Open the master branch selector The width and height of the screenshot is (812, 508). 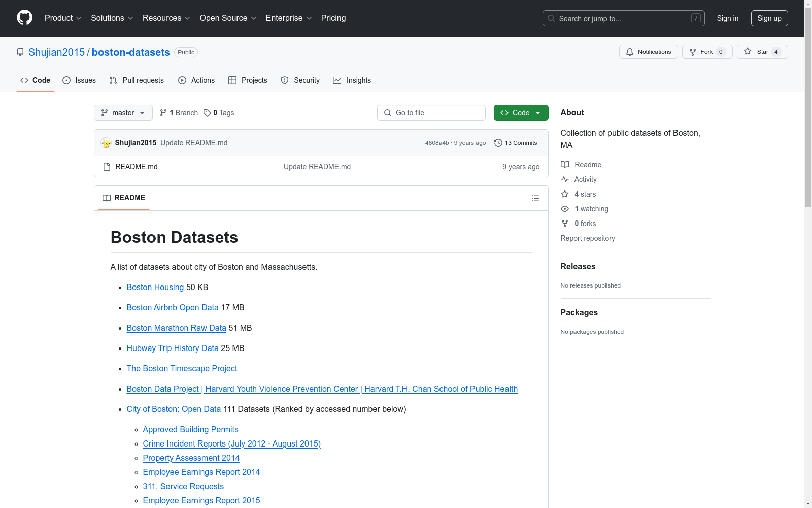[123, 113]
